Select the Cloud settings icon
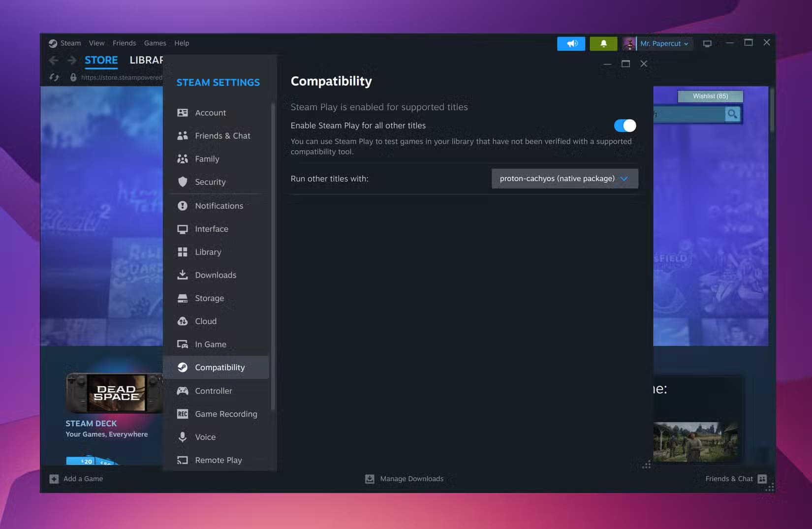 (x=183, y=321)
